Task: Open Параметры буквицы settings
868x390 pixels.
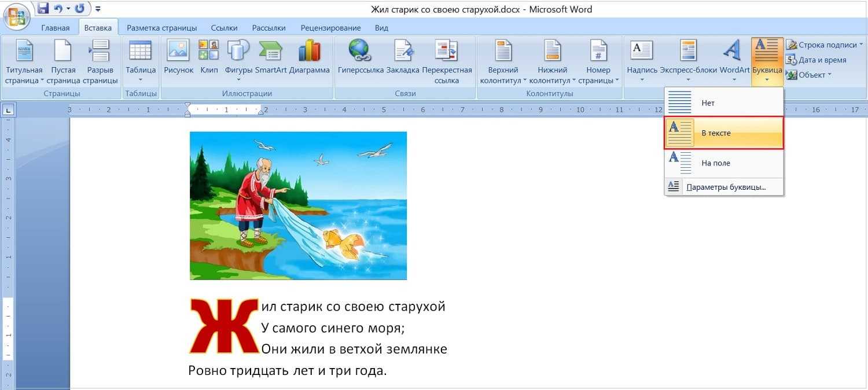Action: pos(726,187)
